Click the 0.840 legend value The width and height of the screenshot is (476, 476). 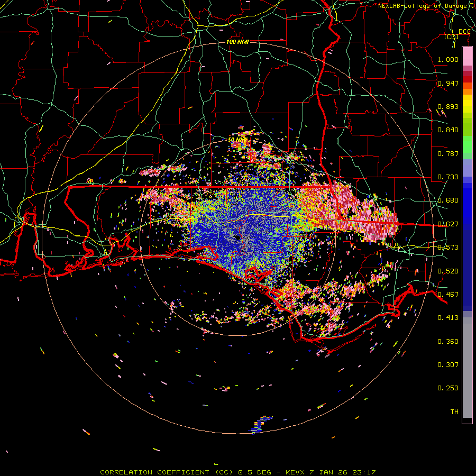[448, 130]
